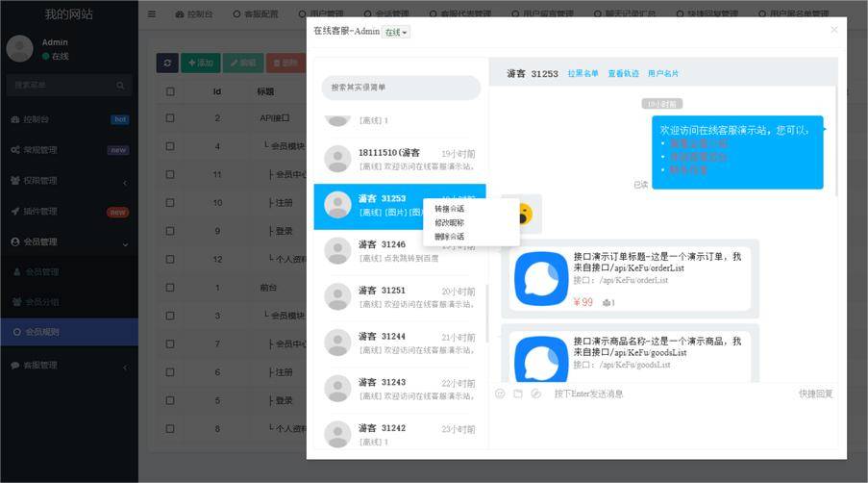Click the refresh icon button in background table

click(x=167, y=64)
